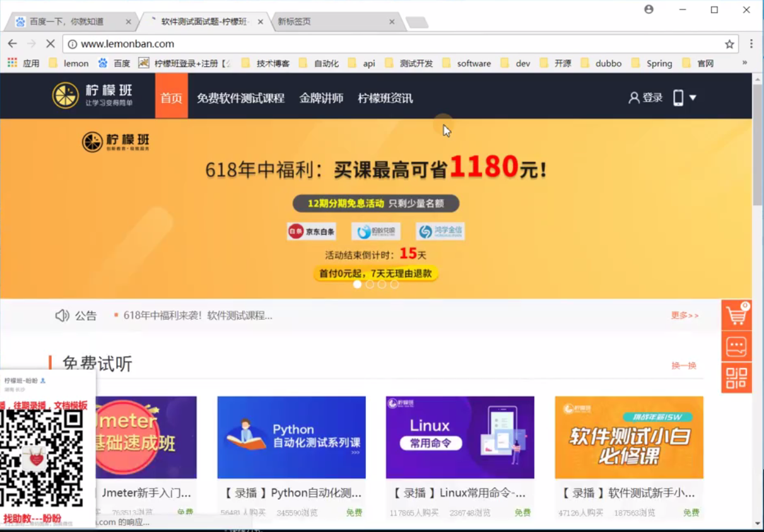Viewport: 764px width, 532px height.
Task: Click the 【录播】Linux常用命令 course title
Action: tap(459, 493)
